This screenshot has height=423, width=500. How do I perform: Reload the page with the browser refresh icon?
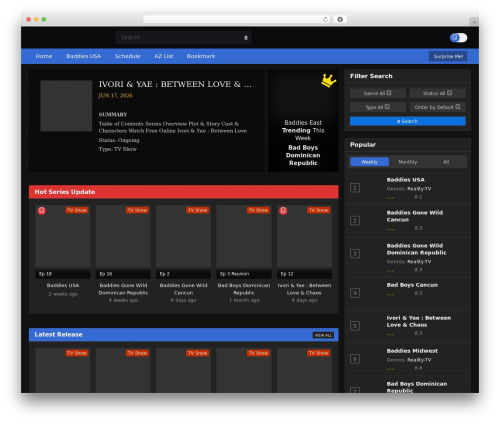point(325,19)
